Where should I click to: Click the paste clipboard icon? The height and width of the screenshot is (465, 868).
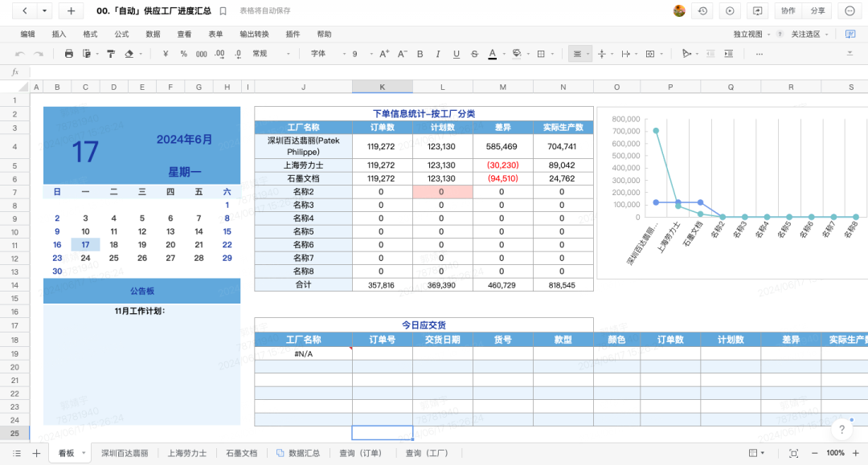click(86, 54)
